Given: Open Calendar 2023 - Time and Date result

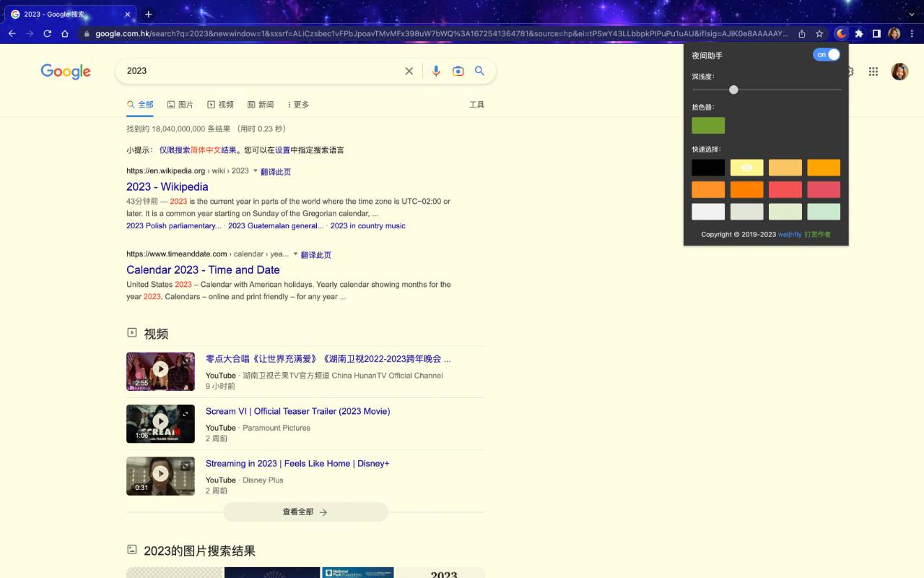Looking at the screenshot, I should pos(203,269).
